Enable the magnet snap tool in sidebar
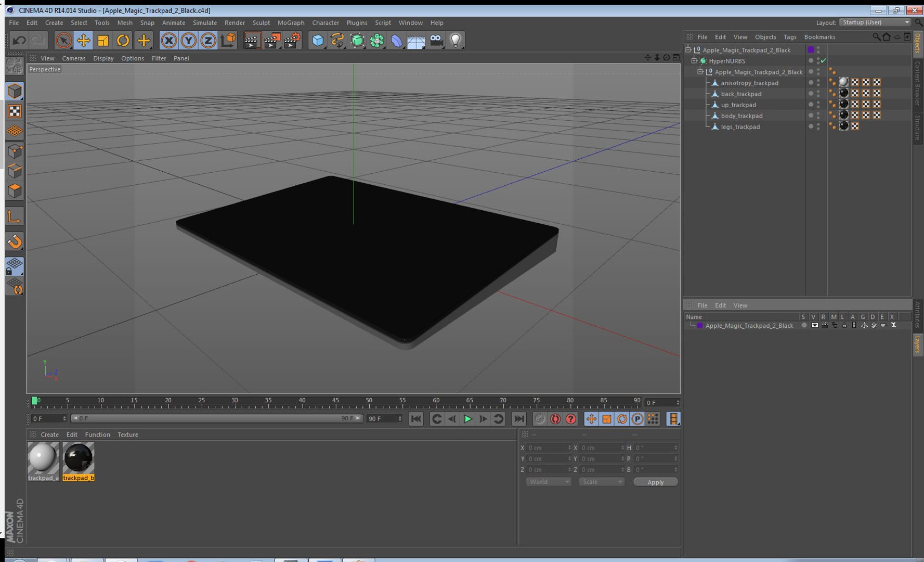The height and width of the screenshot is (562, 924). tap(15, 241)
